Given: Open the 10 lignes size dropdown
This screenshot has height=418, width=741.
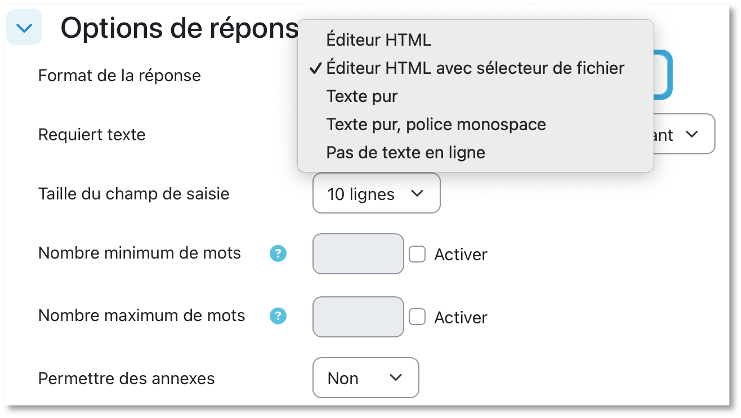Looking at the screenshot, I should tap(376, 193).
